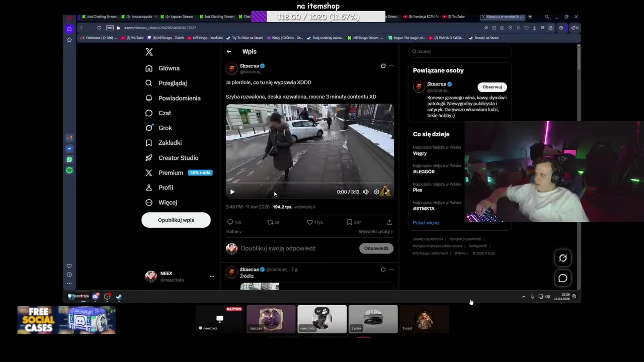Play the video in the post
Viewport: 644px width, 362px height.
(232, 192)
